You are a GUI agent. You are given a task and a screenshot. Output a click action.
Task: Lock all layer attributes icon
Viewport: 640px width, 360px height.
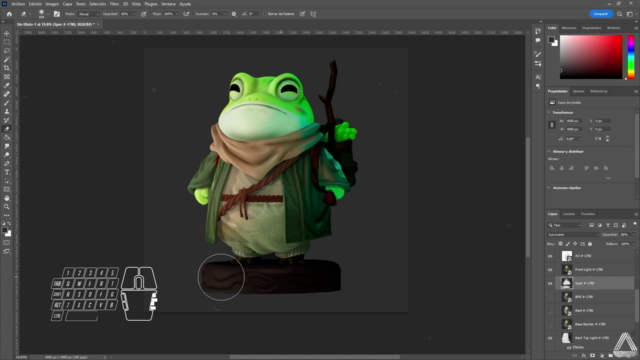point(590,244)
